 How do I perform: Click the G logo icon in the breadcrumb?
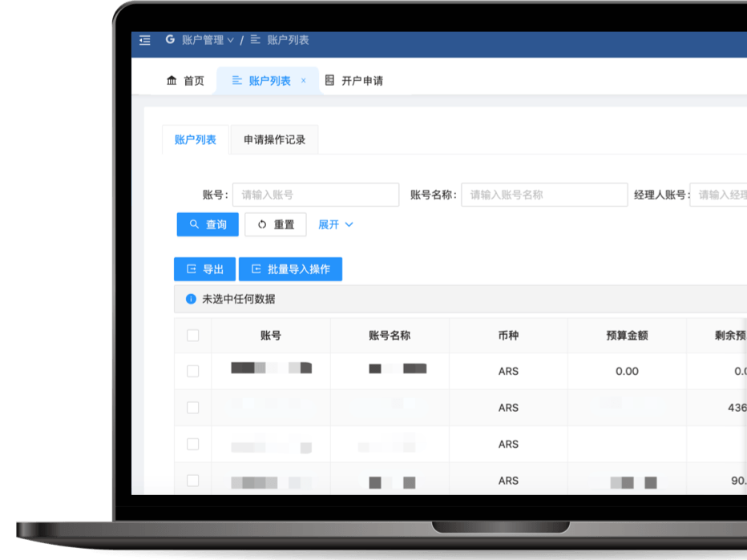169,39
